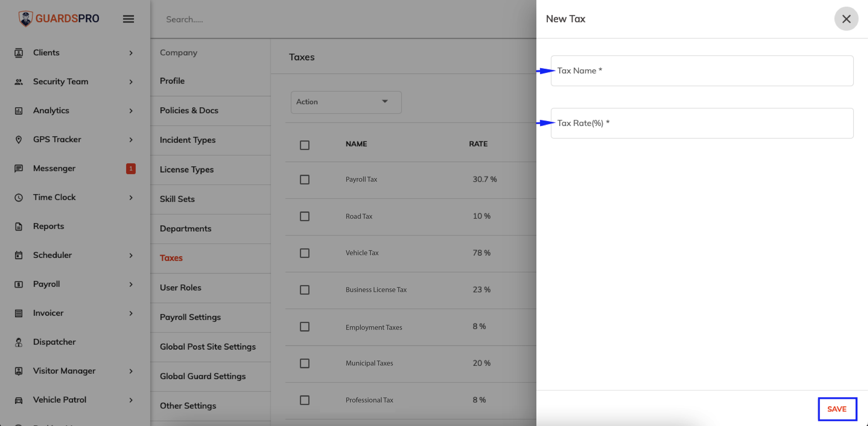This screenshot has width=868, height=426.
Task: Open Incident Types settings
Action: [211, 140]
